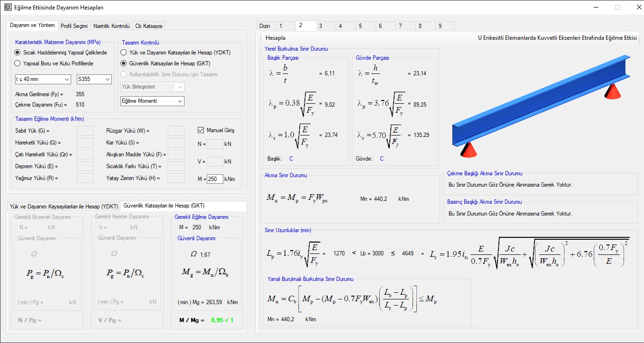644x343 pixels.
Task: Click the V shear force input field
Action: 215,162
